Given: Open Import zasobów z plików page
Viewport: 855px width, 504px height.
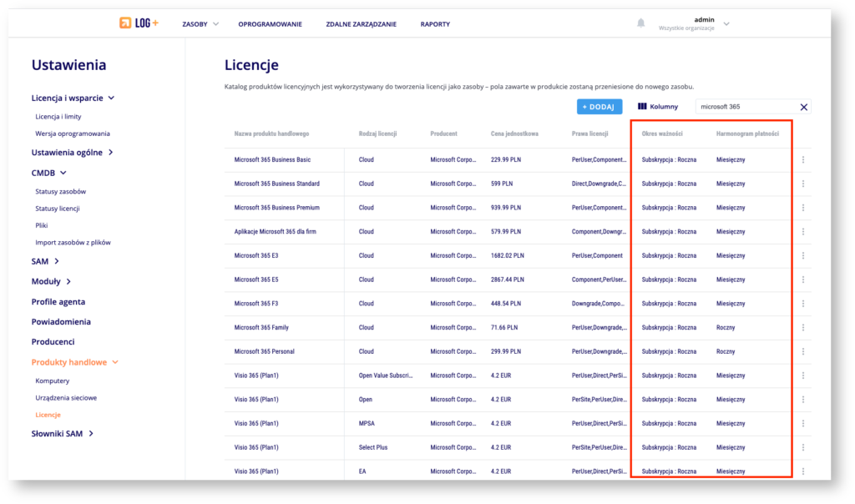Looking at the screenshot, I should click(x=73, y=243).
